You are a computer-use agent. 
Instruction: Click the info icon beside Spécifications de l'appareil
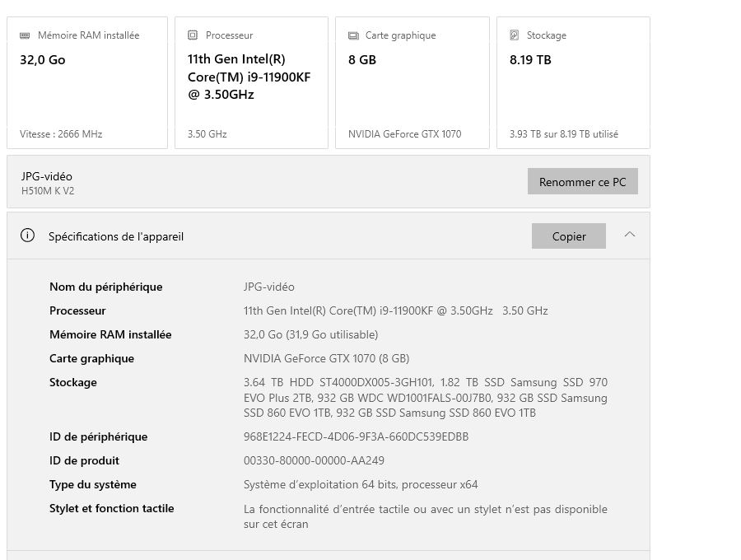pos(28,236)
